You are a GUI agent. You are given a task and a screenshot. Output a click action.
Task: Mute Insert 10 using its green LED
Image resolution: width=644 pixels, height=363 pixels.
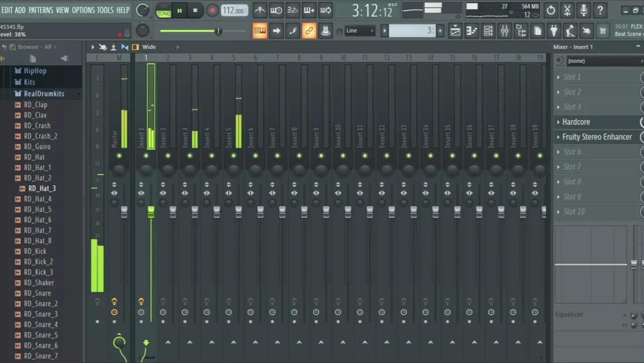[343, 156]
